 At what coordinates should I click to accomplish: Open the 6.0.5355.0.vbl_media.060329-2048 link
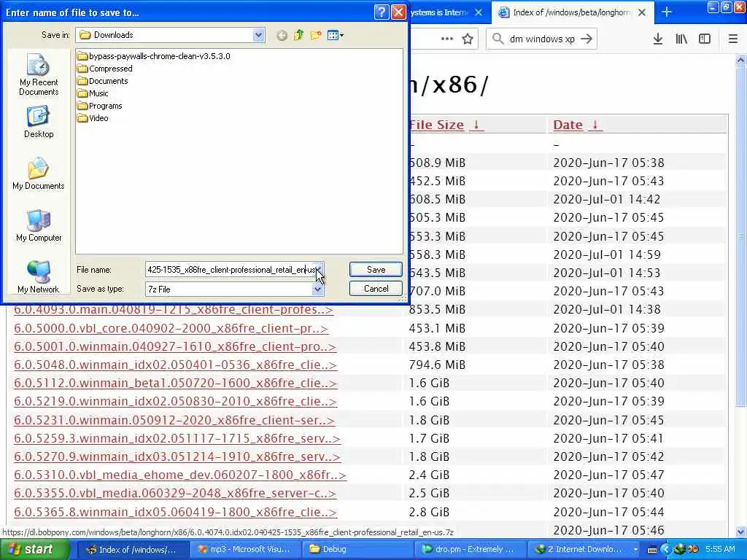pyautogui.click(x=175, y=494)
